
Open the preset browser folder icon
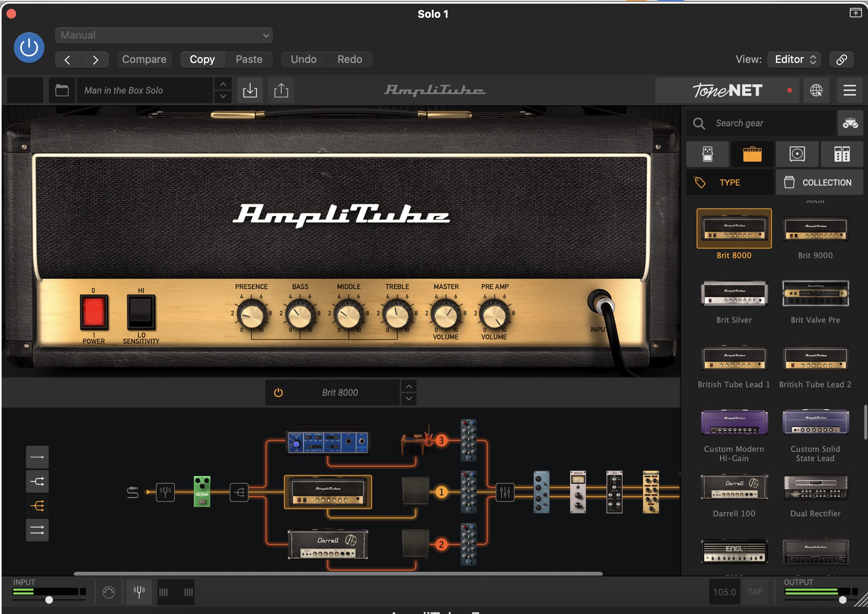click(62, 90)
